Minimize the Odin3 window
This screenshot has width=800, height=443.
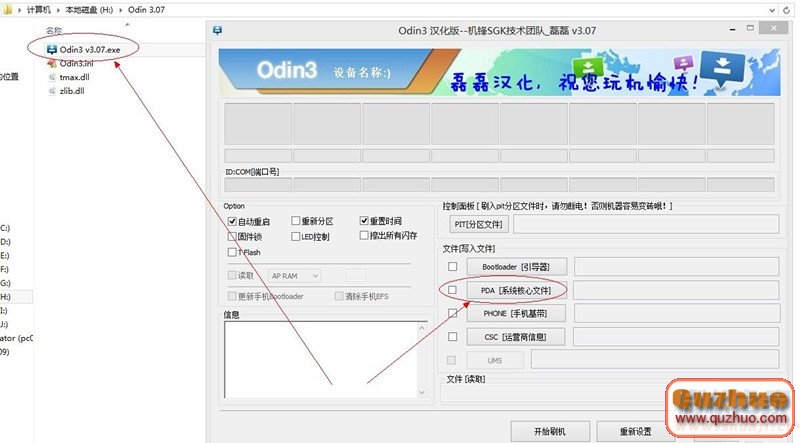coord(733,30)
